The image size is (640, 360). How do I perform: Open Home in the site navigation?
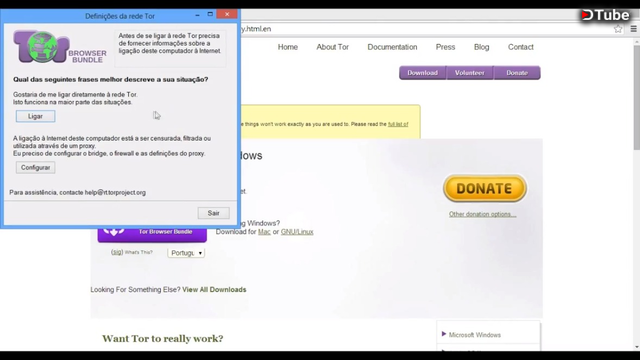point(288,47)
